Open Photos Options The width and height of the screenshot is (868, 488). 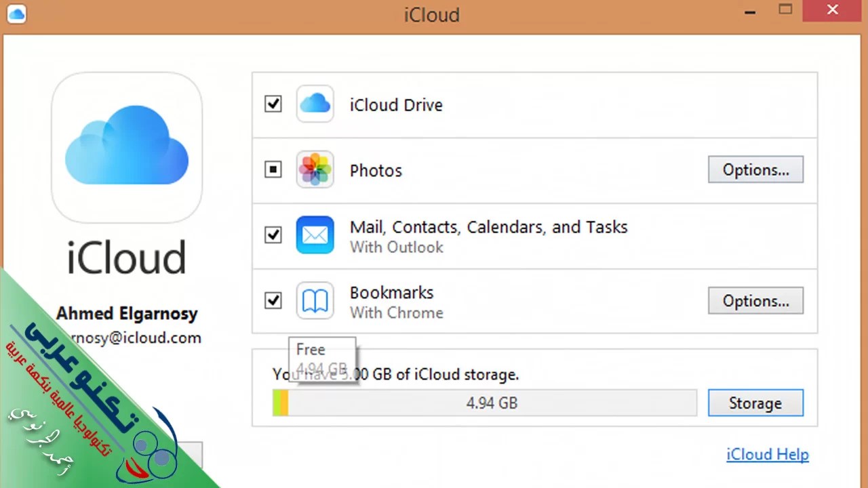[x=755, y=169]
